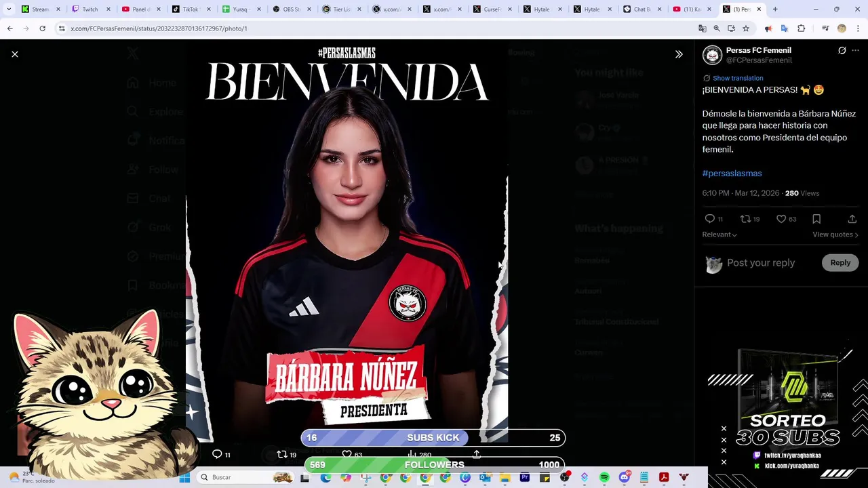Click the SUBS KICK progress bar

pos(433,438)
